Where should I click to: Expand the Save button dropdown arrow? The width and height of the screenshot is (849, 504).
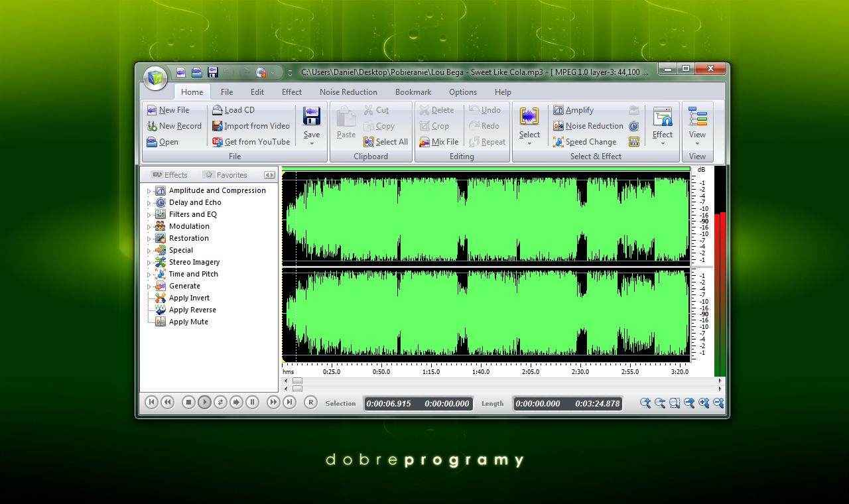312,143
